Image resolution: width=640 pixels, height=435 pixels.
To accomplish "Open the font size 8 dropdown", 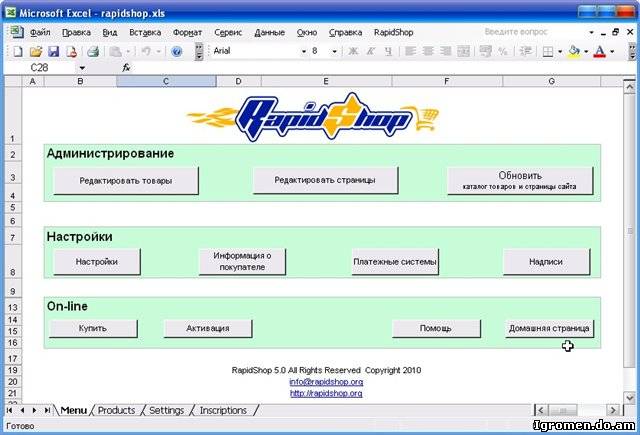I will [x=334, y=51].
